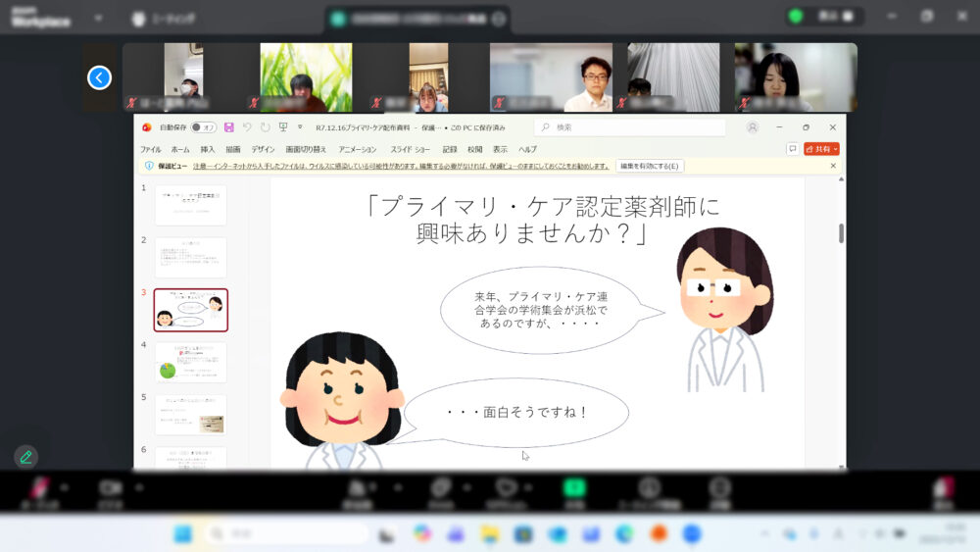Click the user account icon in PowerPoint

tap(753, 127)
